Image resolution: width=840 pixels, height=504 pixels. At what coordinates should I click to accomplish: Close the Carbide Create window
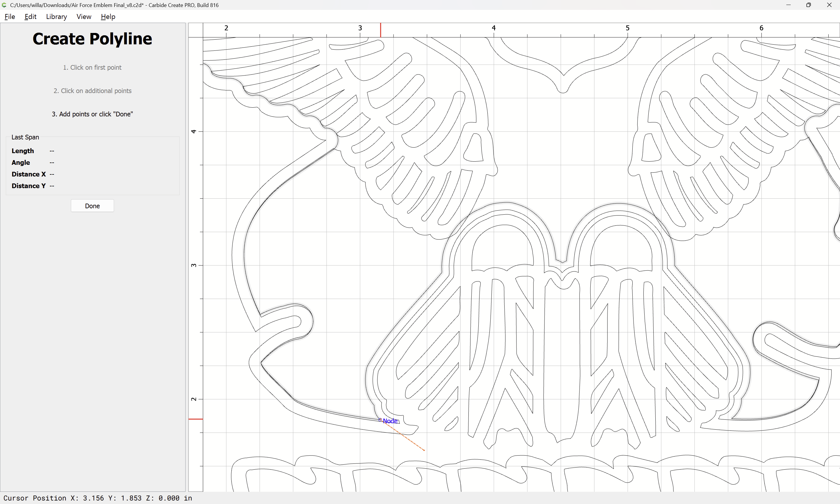tap(829, 5)
